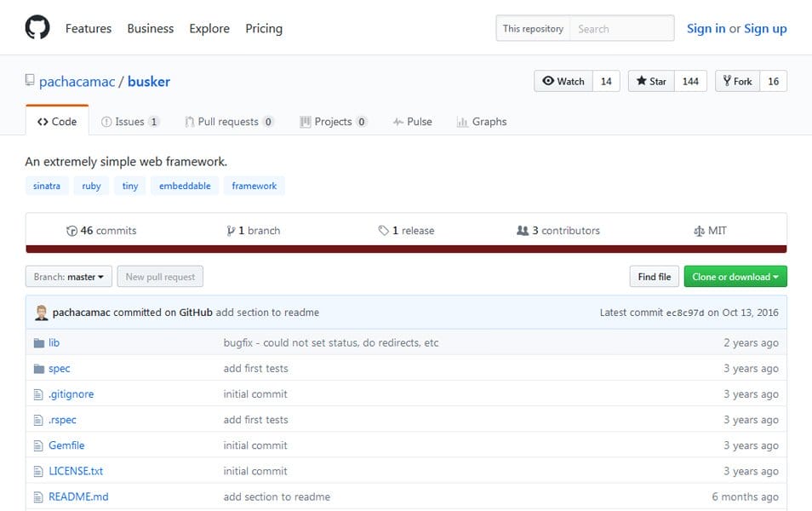812x511 pixels.
Task: Click the search input field
Action: tap(622, 28)
